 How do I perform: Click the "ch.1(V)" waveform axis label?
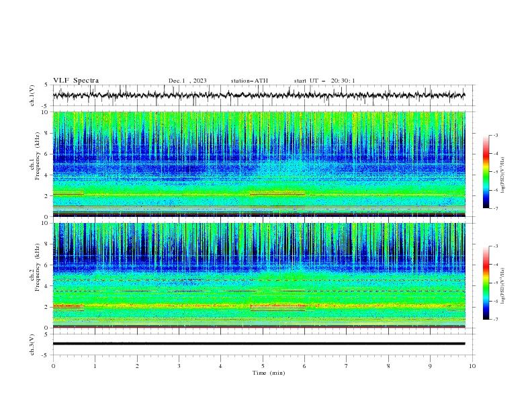(32, 95)
